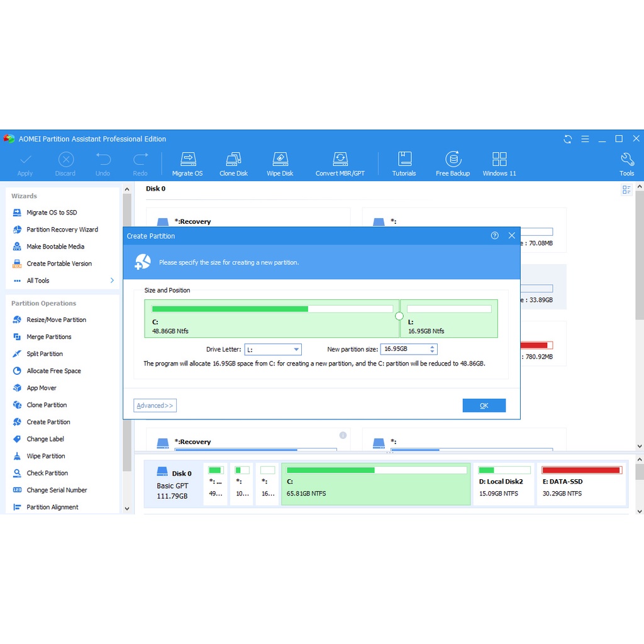The height and width of the screenshot is (644, 644).
Task: Select Make Bootable Media
Action: pos(55,247)
